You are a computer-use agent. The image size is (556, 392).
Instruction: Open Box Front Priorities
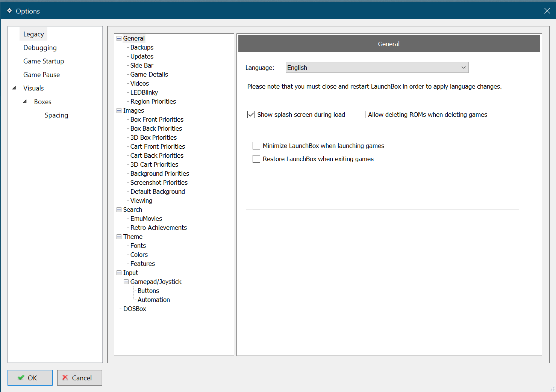(157, 119)
